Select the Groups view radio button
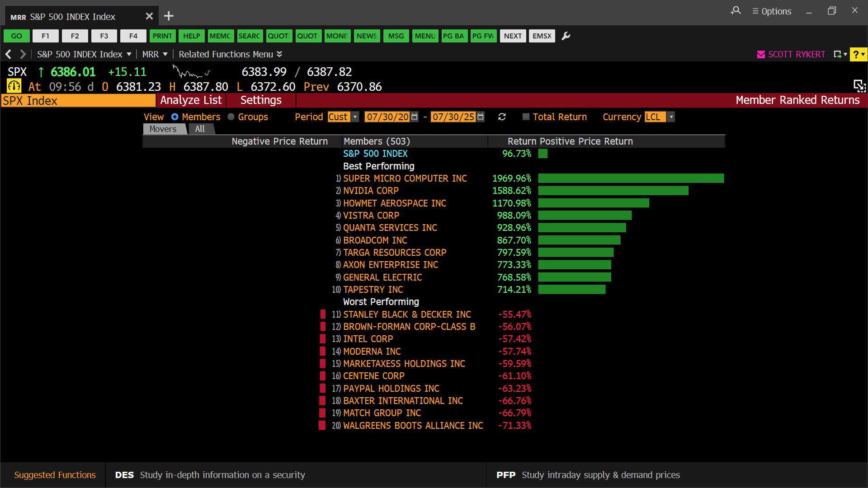The width and height of the screenshot is (868, 488). coord(231,117)
